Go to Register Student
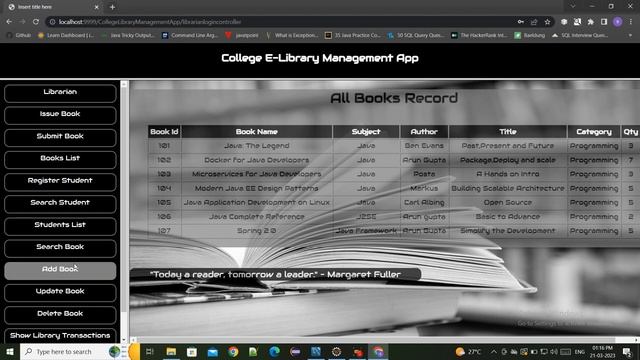Screen dimensions: 640x360 [x=60, y=182]
